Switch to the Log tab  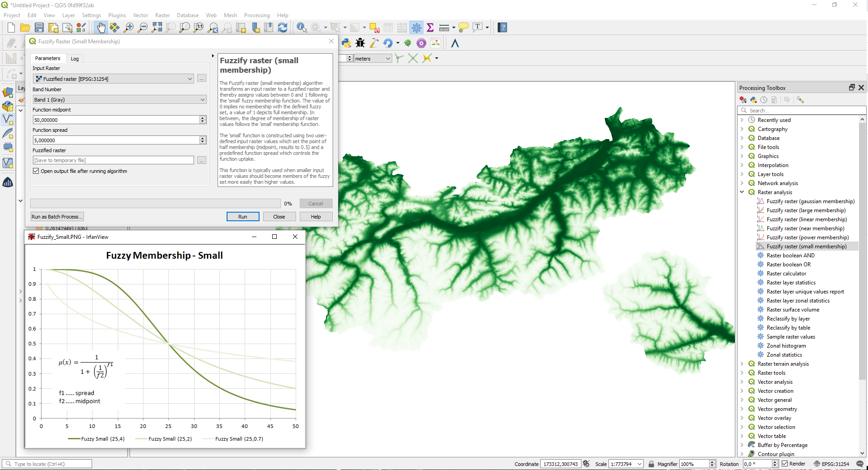pyautogui.click(x=74, y=59)
